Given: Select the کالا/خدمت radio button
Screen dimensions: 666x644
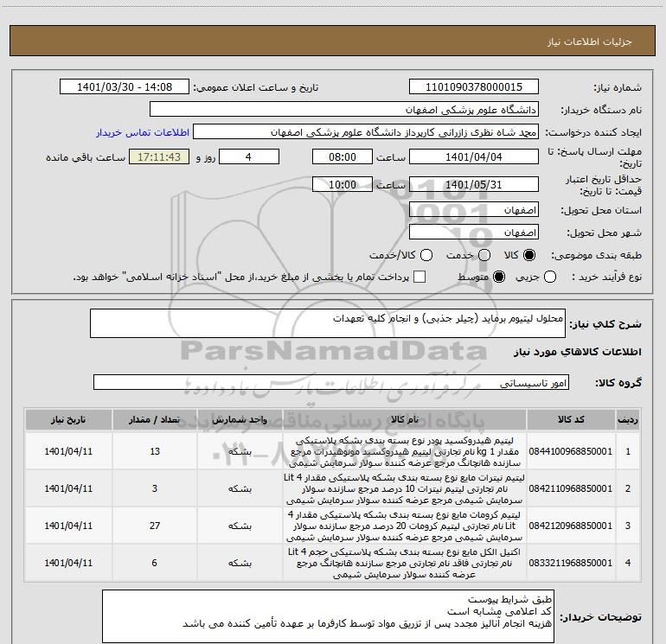Looking at the screenshot, I should 426,255.
